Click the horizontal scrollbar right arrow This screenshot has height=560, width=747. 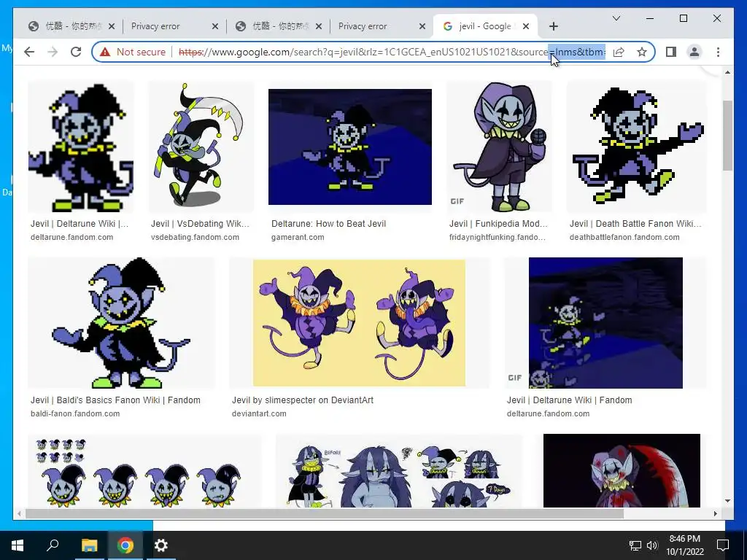coord(716,513)
